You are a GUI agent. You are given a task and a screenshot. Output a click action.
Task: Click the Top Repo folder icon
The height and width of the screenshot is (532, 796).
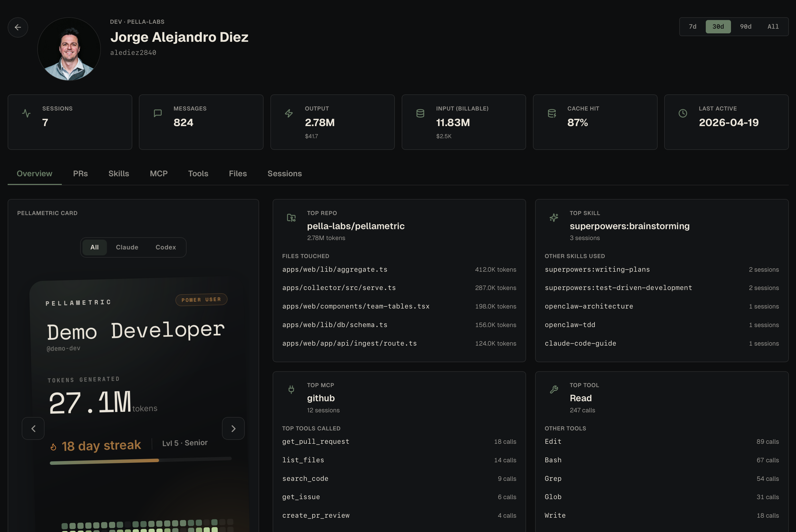pos(291,218)
